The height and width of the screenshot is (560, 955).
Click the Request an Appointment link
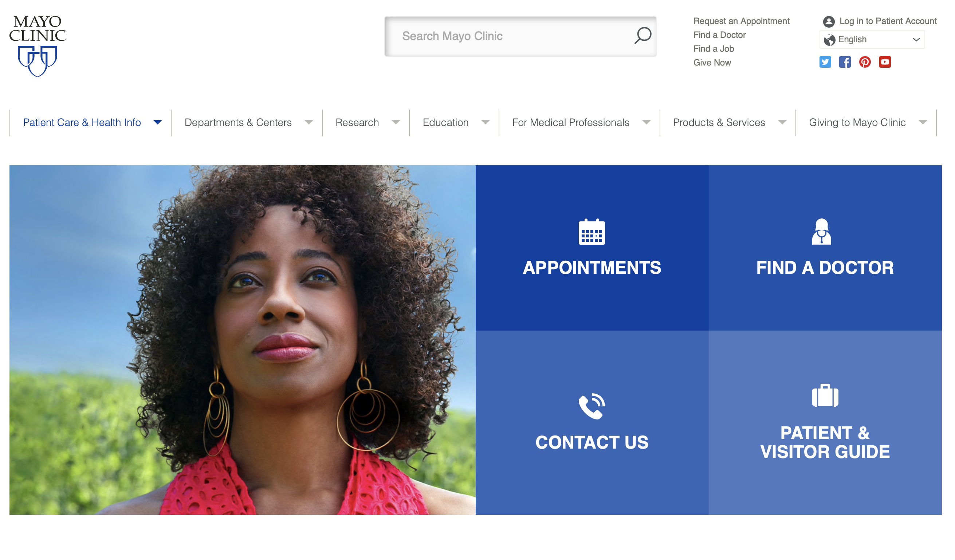[x=741, y=21]
